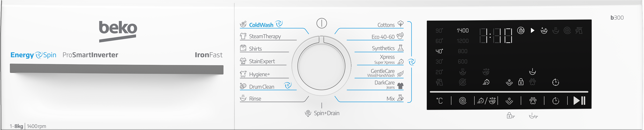Tap the delay timer clock button
The image size is (644, 130).
pyautogui.click(x=556, y=101)
